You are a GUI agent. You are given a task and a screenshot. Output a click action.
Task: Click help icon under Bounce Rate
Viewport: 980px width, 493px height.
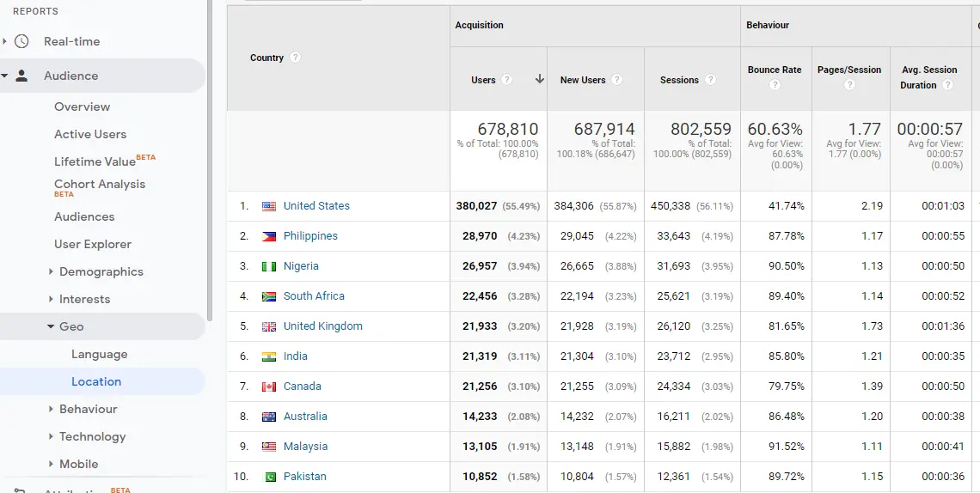click(x=775, y=85)
